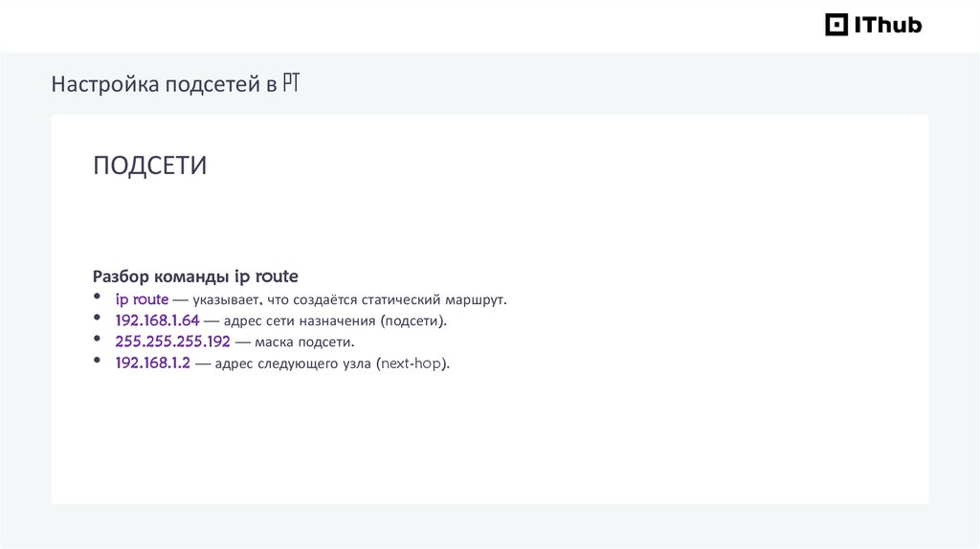Click the bullet dot before "ip route"
980x549 pixels.
click(97, 296)
